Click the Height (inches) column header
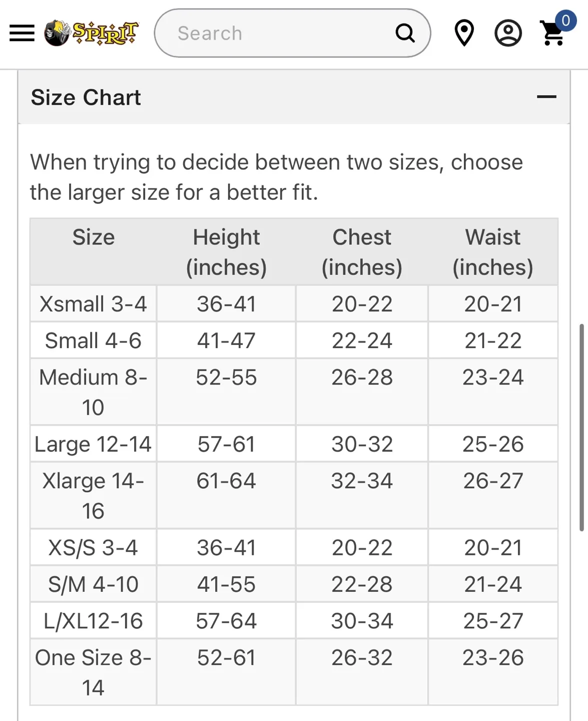This screenshot has width=588, height=721. click(x=226, y=251)
